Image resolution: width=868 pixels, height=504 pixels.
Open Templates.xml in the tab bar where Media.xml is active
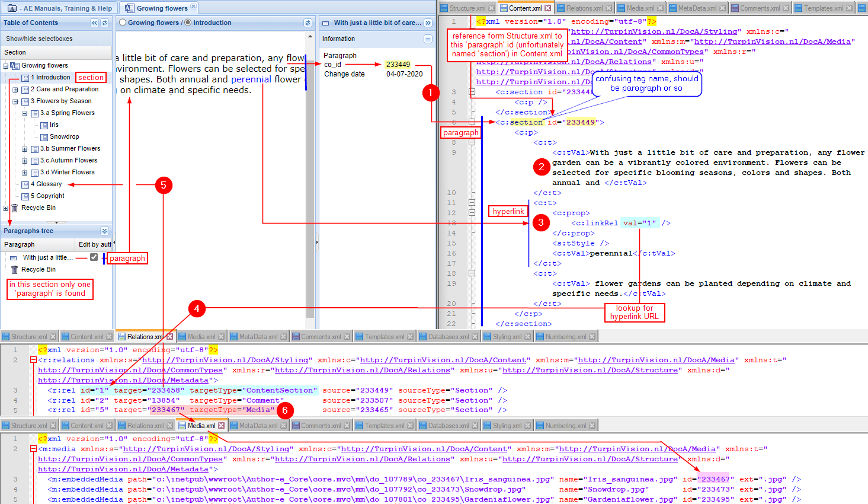click(x=385, y=426)
